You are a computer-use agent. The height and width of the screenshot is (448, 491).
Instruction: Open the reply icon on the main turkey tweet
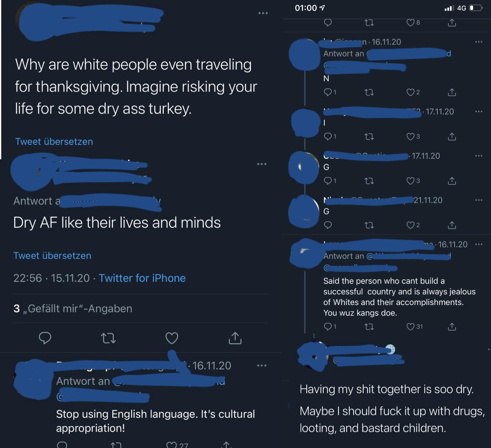(45, 338)
